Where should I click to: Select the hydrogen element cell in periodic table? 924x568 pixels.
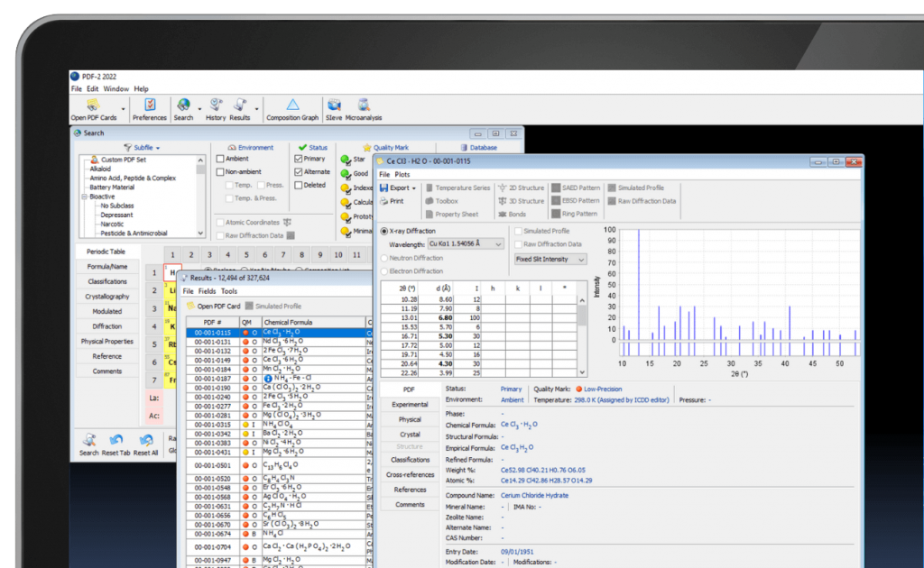tap(172, 272)
